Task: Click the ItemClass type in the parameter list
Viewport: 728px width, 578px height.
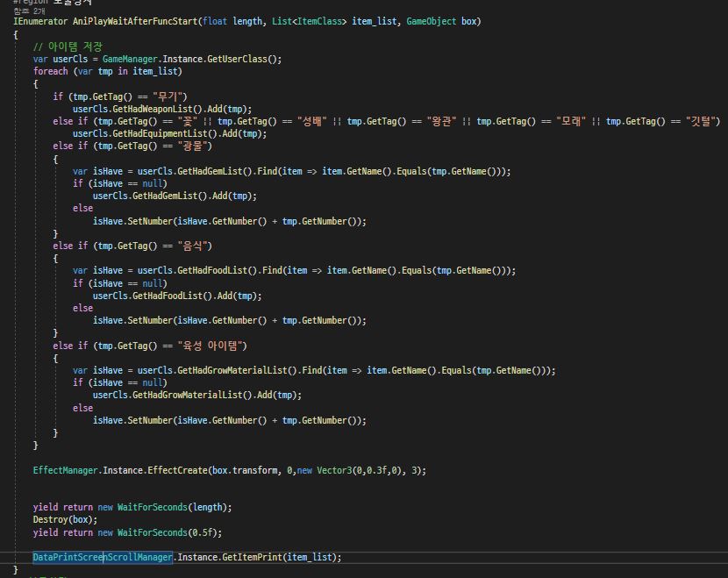Action: (x=319, y=21)
